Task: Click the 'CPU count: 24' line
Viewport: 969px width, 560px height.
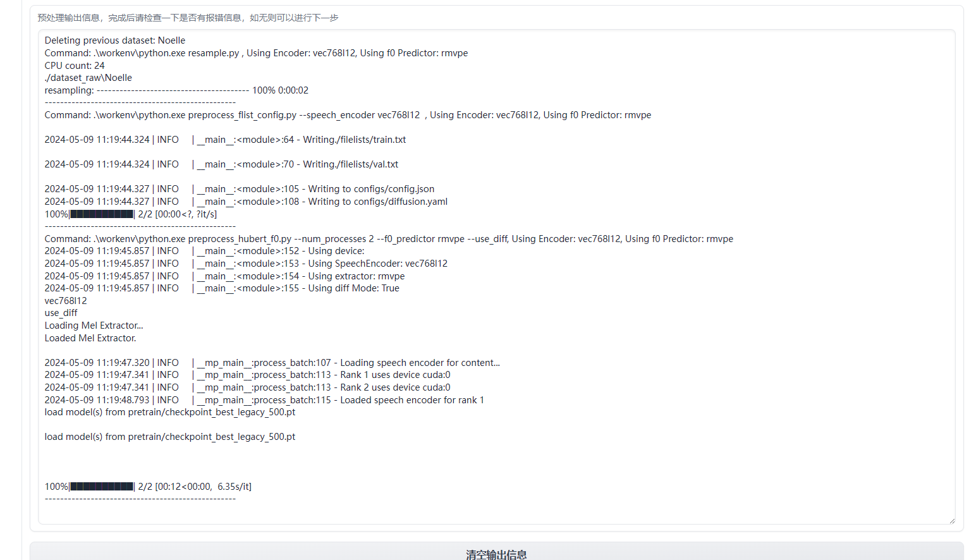Action: coord(75,66)
